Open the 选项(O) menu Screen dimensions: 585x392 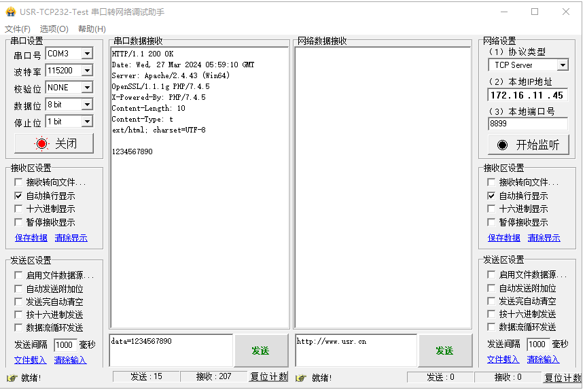point(54,29)
